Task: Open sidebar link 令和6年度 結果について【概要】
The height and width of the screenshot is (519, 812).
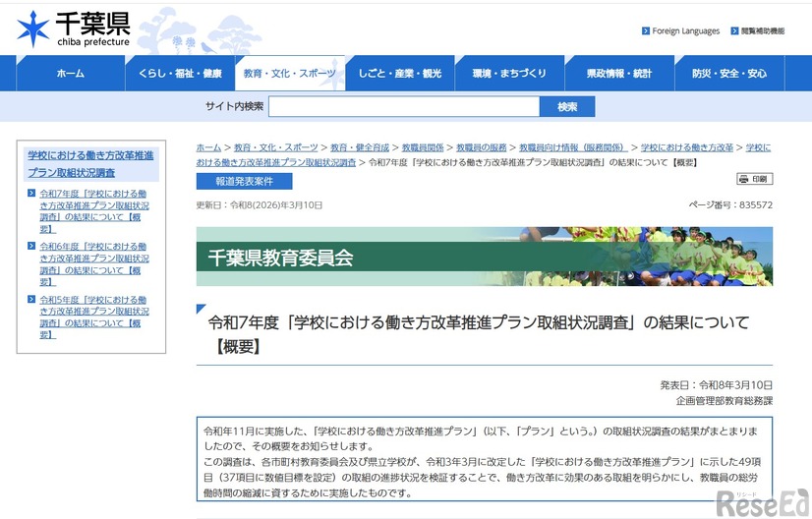Action: (94, 263)
